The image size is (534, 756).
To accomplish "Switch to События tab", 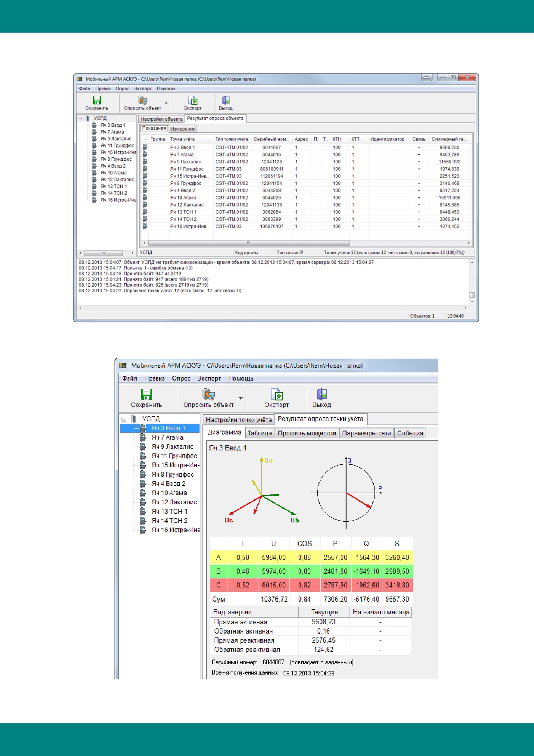I will point(410,433).
